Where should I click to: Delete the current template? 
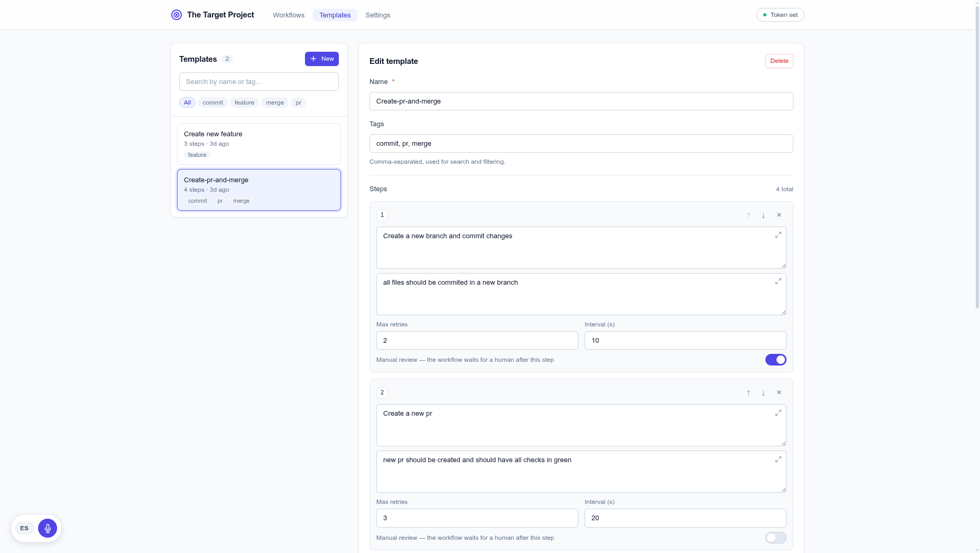(779, 61)
